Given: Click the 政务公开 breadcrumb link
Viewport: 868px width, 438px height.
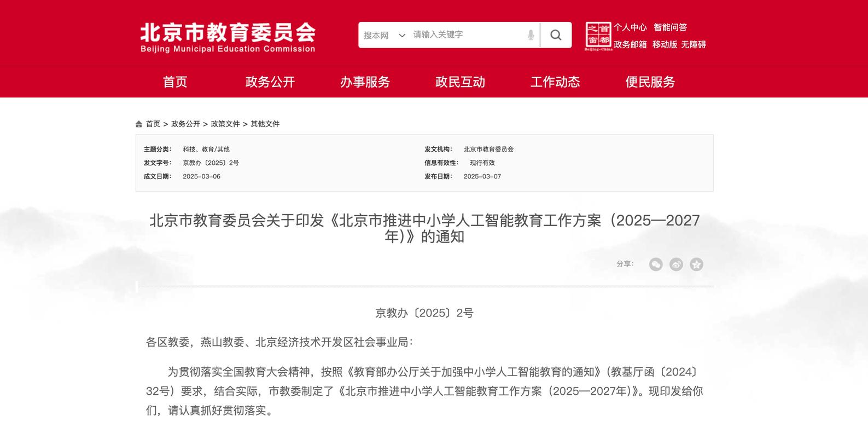Looking at the screenshot, I should (185, 124).
